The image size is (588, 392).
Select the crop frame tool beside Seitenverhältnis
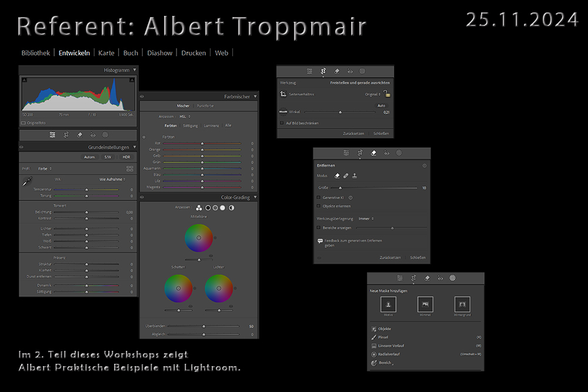click(283, 94)
